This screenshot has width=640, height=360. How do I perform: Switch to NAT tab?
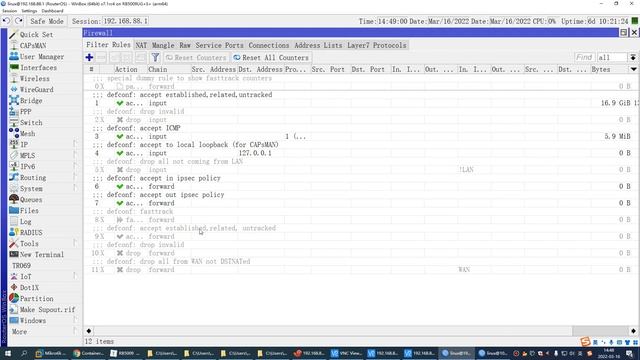(141, 45)
